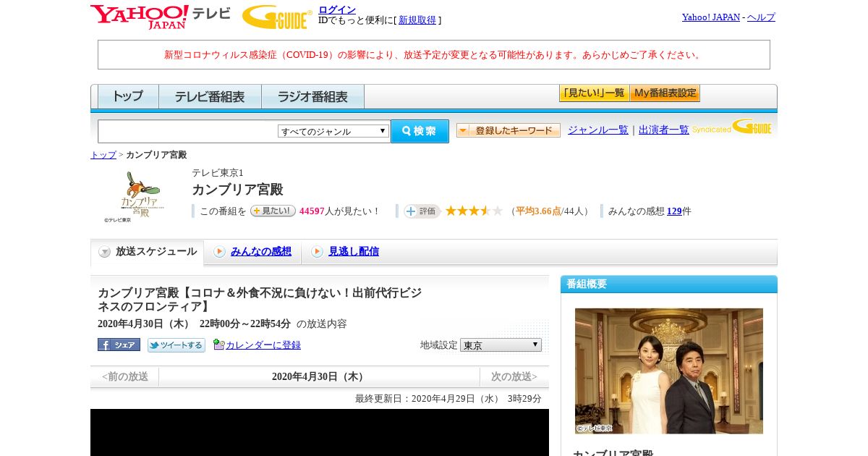Open the 新規取得 link
This screenshot has height=456, width=868.
417,20
